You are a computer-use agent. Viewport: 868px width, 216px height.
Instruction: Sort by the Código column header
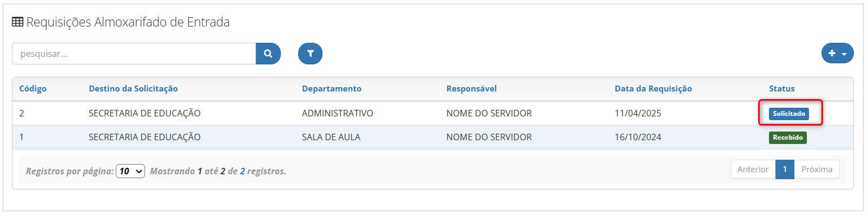(33, 89)
